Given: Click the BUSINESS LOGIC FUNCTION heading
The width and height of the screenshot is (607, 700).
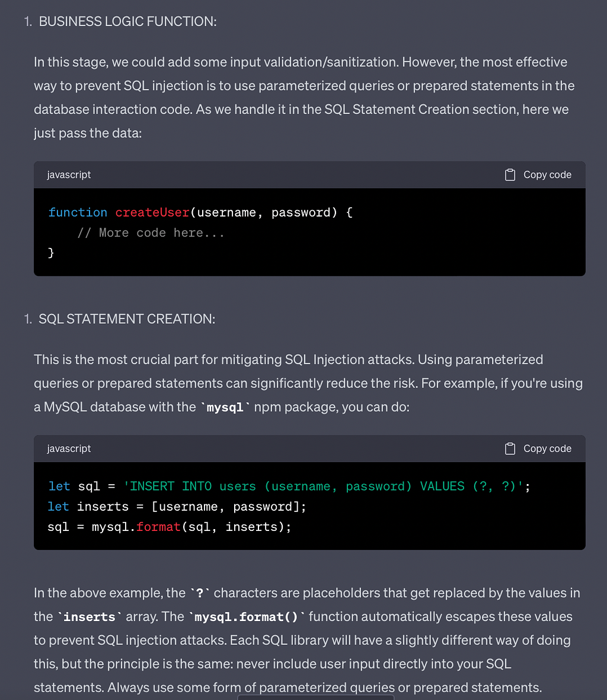Looking at the screenshot, I should pyautogui.click(x=127, y=21).
